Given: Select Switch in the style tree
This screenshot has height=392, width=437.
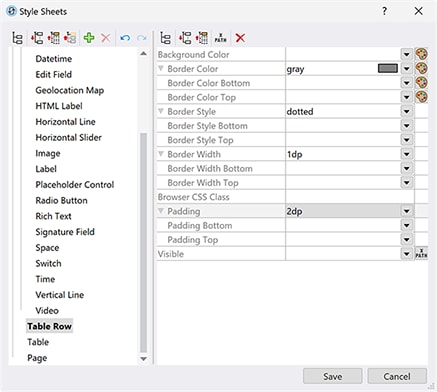Looking at the screenshot, I should point(48,263).
